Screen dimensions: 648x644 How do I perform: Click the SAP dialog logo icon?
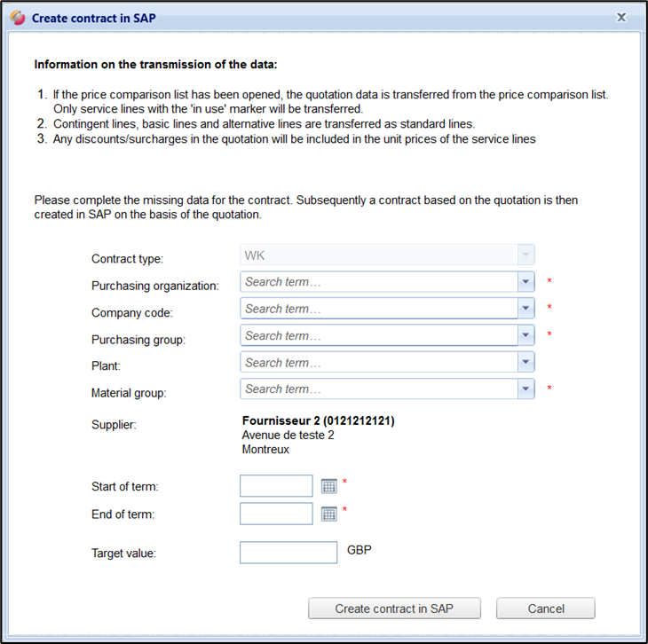tap(17, 18)
